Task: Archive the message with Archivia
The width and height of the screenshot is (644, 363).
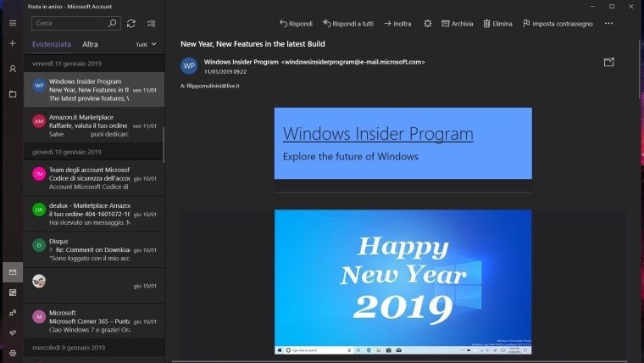Action: (457, 24)
